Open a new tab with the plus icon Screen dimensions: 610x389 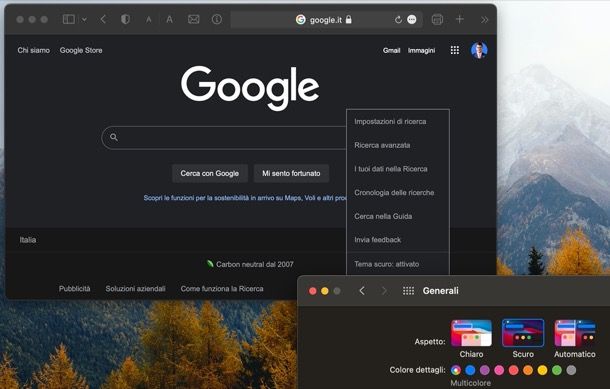coord(459,19)
